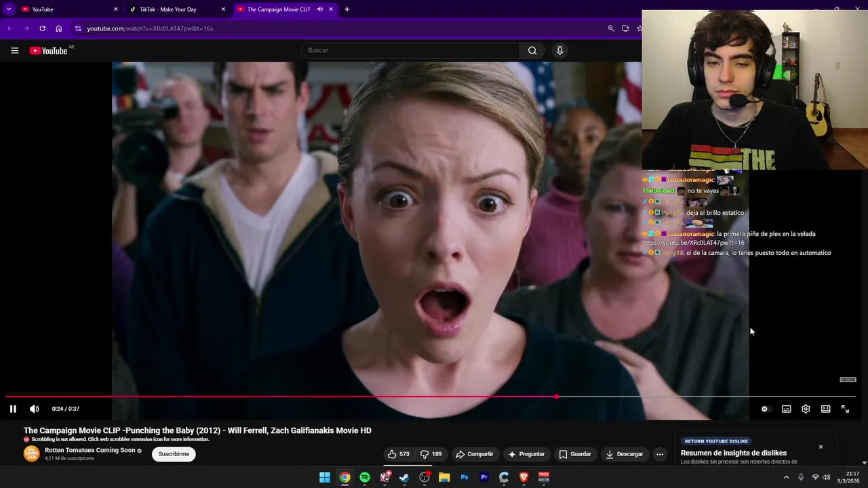Download the video with Descargar
This screenshot has width=868, height=488.
(625, 454)
